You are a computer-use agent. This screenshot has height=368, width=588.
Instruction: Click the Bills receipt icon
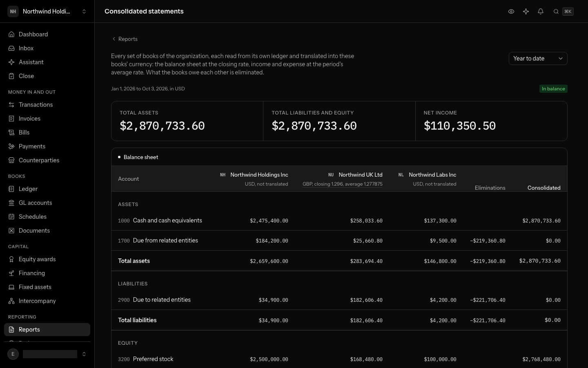11,132
